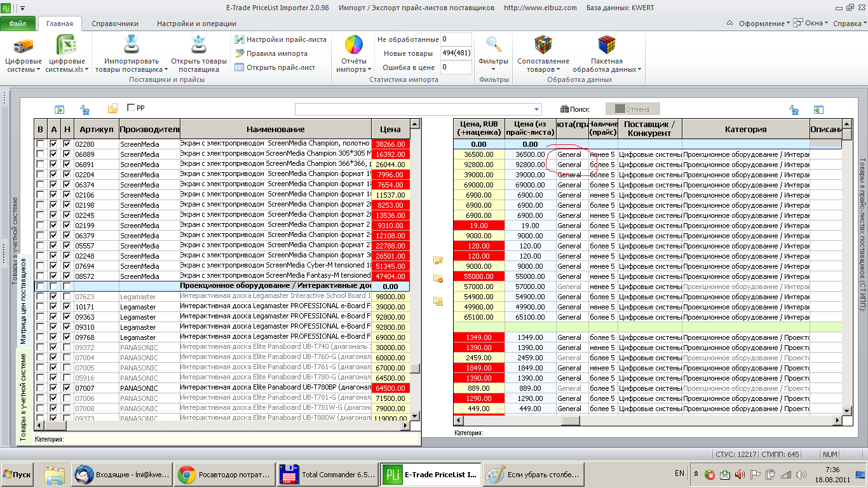The width and height of the screenshot is (868, 488).
Task: Click the Отмена button
Action: [632, 109]
